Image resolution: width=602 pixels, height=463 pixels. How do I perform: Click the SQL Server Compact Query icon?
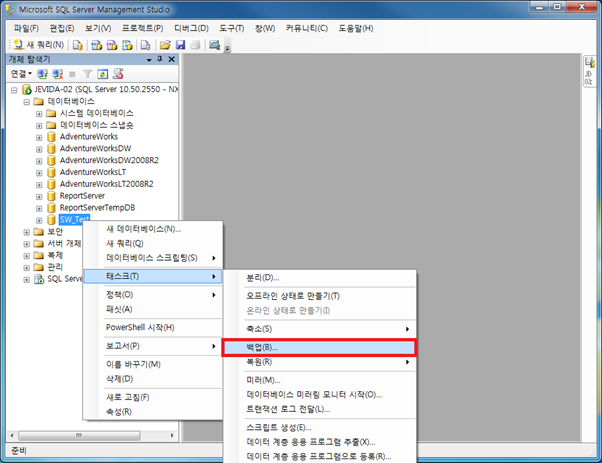[x=146, y=45]
